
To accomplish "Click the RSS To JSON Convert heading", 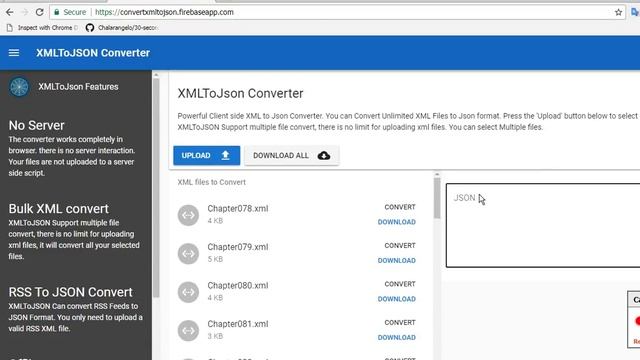I will click(70, 292).
